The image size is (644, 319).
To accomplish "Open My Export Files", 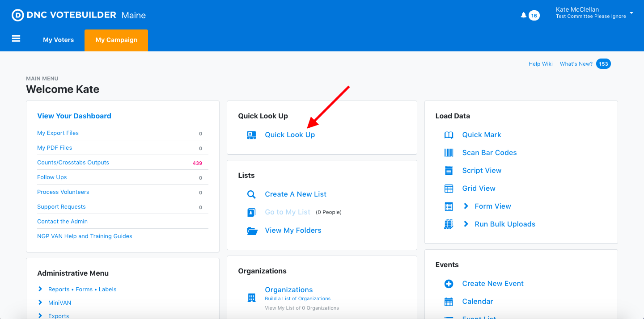I will (x=58, y=133).
